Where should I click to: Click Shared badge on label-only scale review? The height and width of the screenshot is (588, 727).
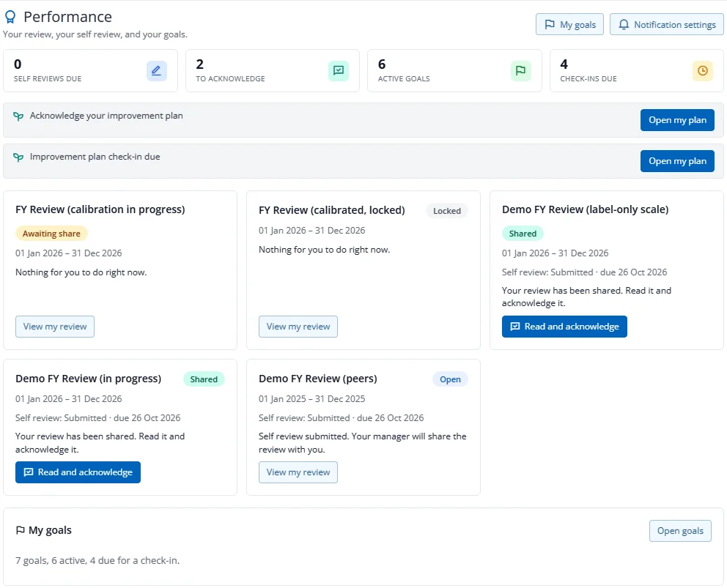tap(523, 234)
